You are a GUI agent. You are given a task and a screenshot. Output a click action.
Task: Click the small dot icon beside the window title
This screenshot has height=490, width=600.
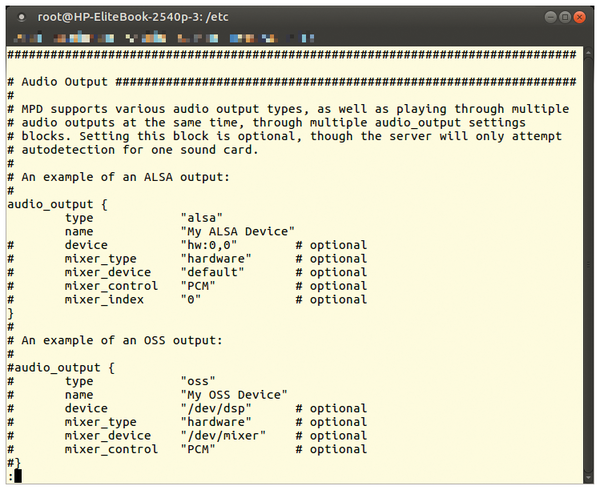click(22, 17)
